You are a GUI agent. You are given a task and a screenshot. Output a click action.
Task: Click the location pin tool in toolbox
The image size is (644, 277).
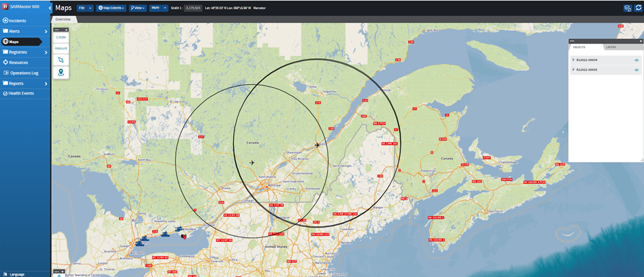(x=61, y=72)
